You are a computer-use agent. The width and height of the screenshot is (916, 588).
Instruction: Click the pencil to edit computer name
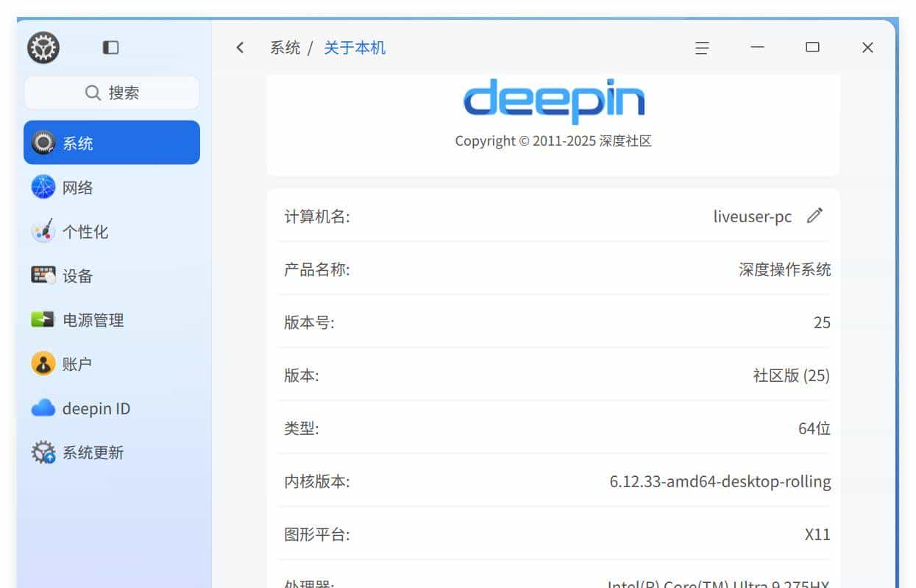coord(814,215)
